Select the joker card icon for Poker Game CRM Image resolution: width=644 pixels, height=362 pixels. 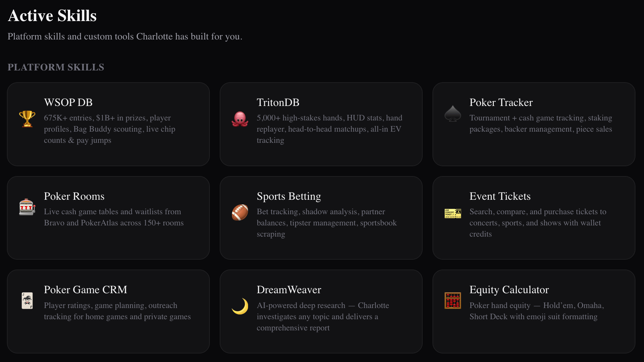click(x=27, y=300)
